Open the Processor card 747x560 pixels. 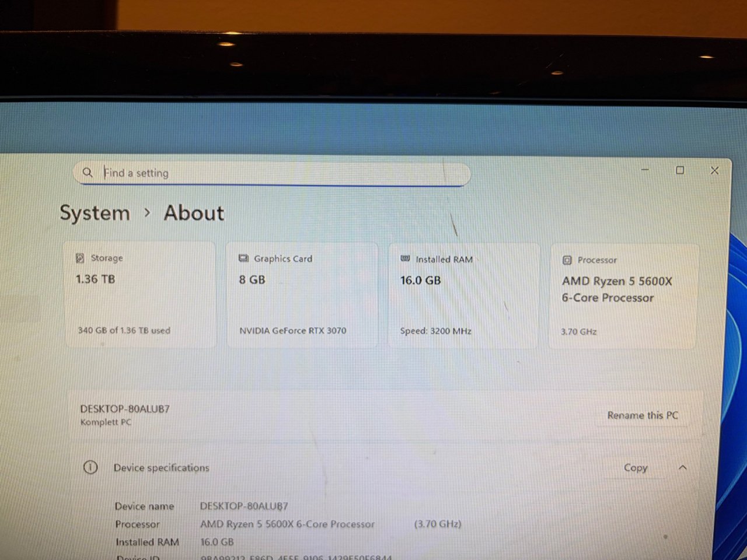(x=623, y=296)
